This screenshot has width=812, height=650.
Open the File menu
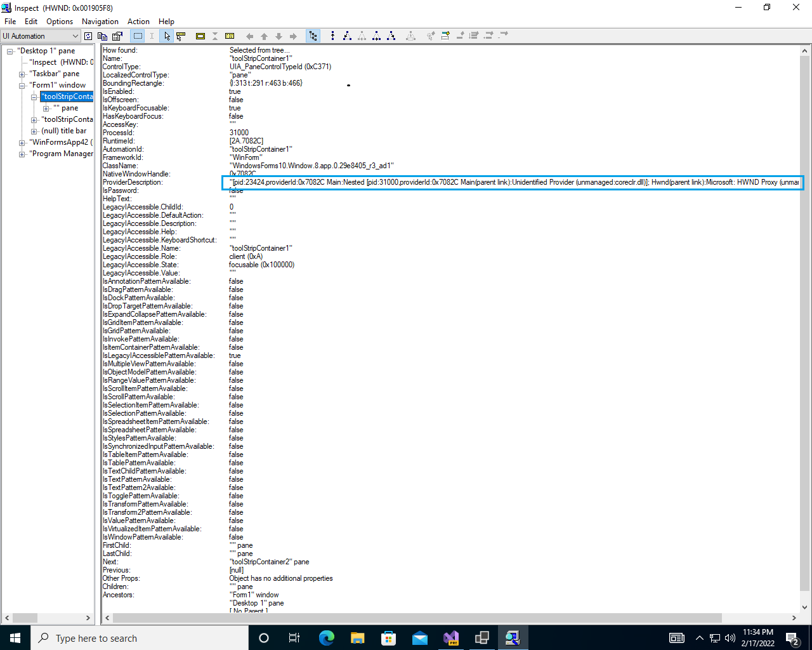(x=10, y=22)
